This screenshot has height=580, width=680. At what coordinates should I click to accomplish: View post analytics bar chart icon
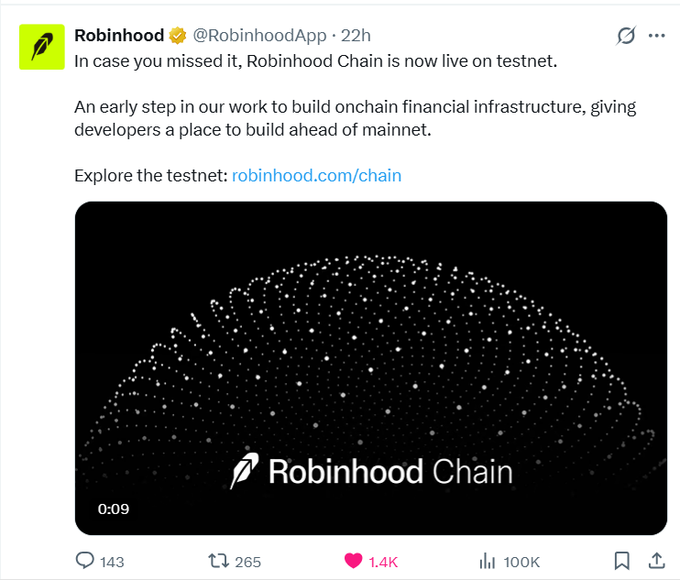488,561
